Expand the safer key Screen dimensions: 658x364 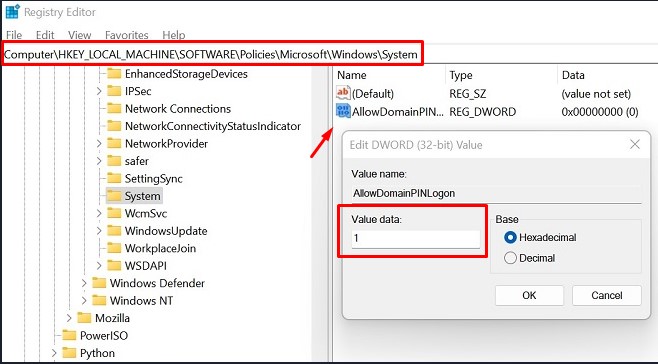coord(99,161)
